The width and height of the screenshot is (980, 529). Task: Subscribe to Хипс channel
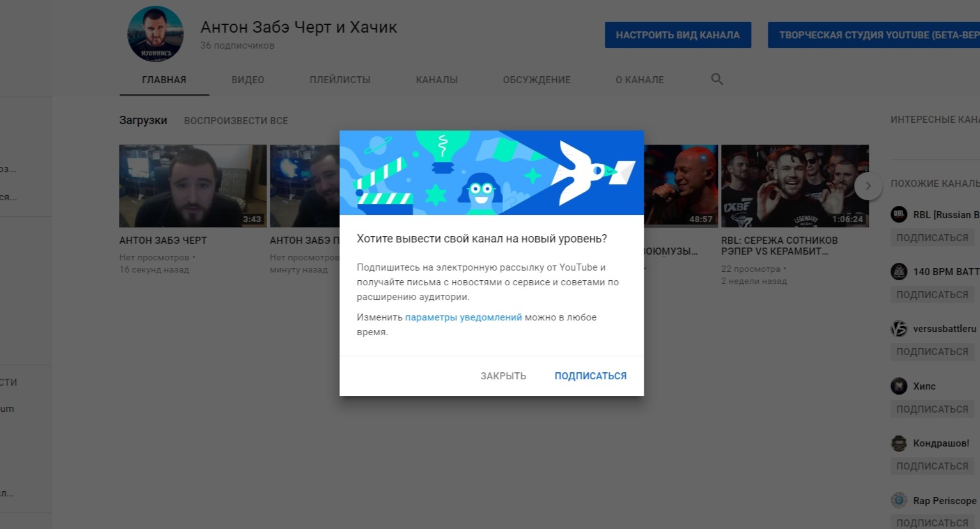pyautogui.click(x=932, y=409)
